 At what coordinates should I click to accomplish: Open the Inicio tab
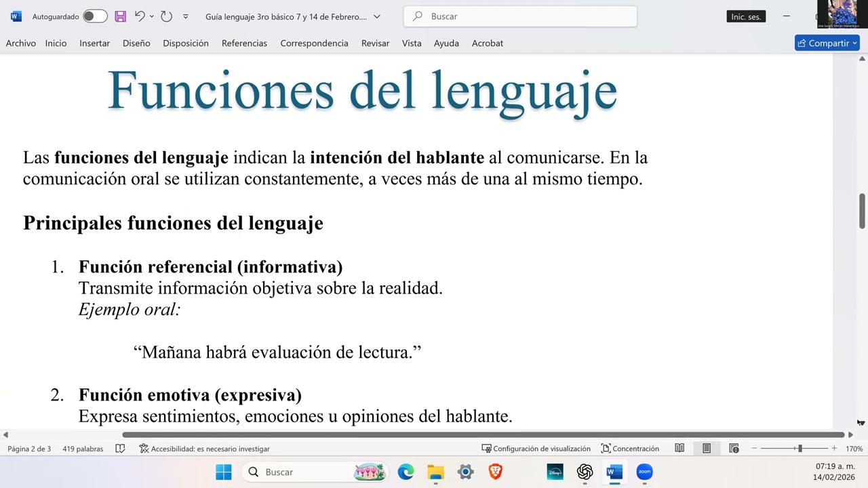click(x=56, y=43)
